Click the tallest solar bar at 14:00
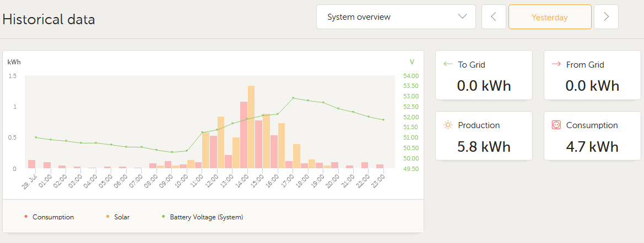The width and height of the screenshot is (644, 243). click(x=251, y=127)
